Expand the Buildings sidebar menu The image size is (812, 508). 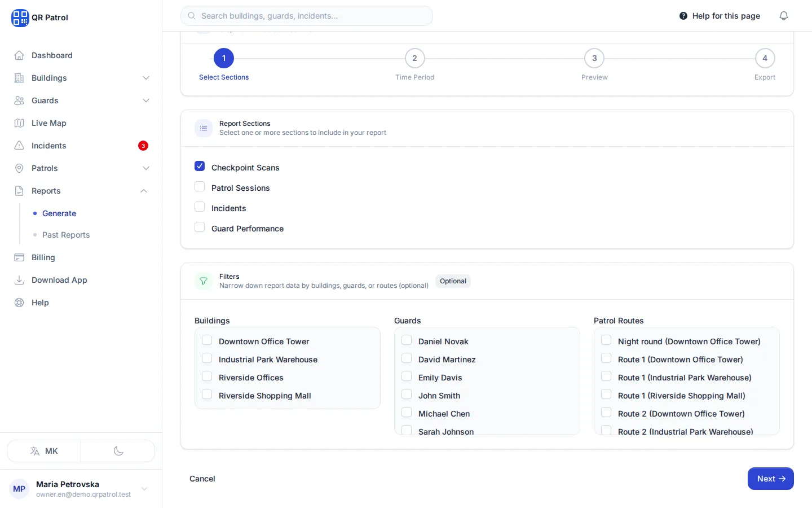[x=146, y=78]
